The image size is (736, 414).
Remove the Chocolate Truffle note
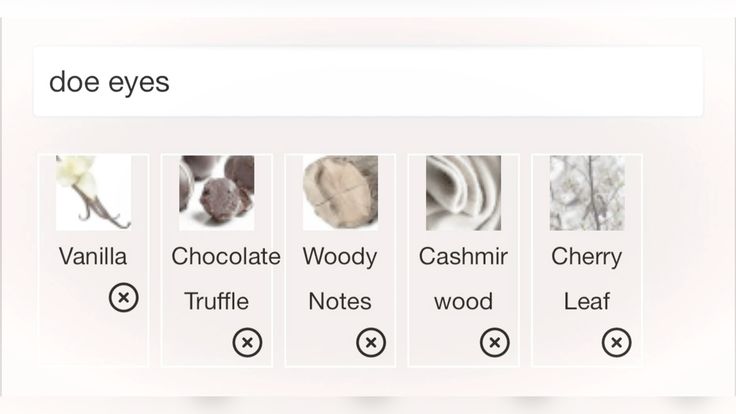[247, 343]
